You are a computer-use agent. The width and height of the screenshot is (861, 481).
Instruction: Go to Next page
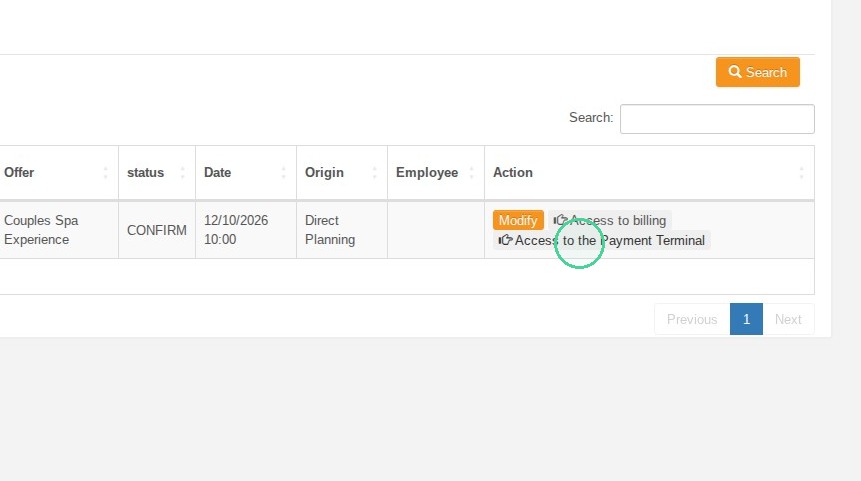point(788,319)
